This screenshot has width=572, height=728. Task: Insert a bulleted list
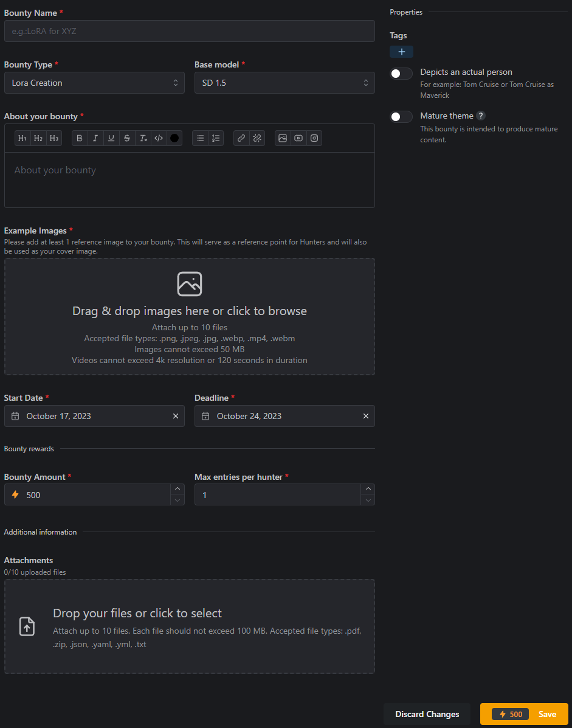(x=200, y=138)
